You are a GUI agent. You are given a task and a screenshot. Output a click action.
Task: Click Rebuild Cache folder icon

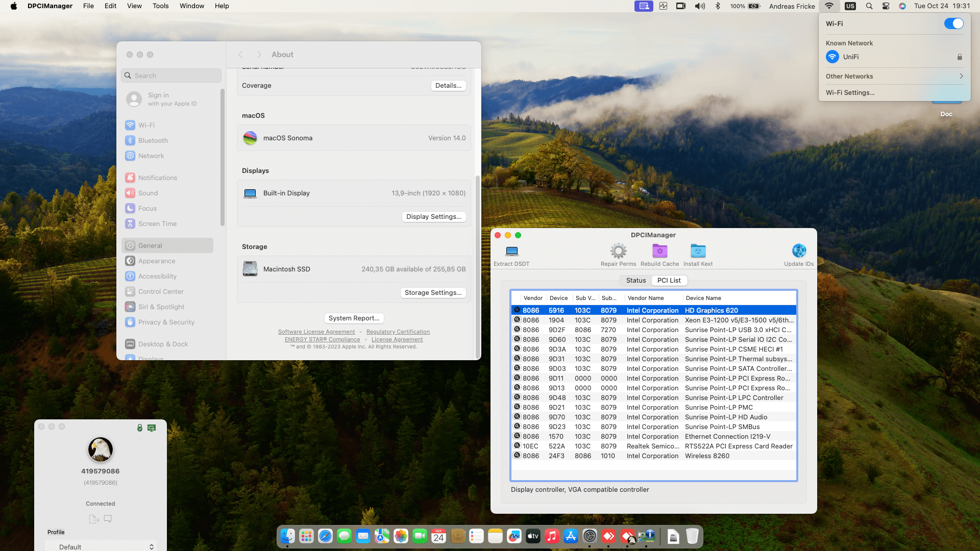click(659, 251)
